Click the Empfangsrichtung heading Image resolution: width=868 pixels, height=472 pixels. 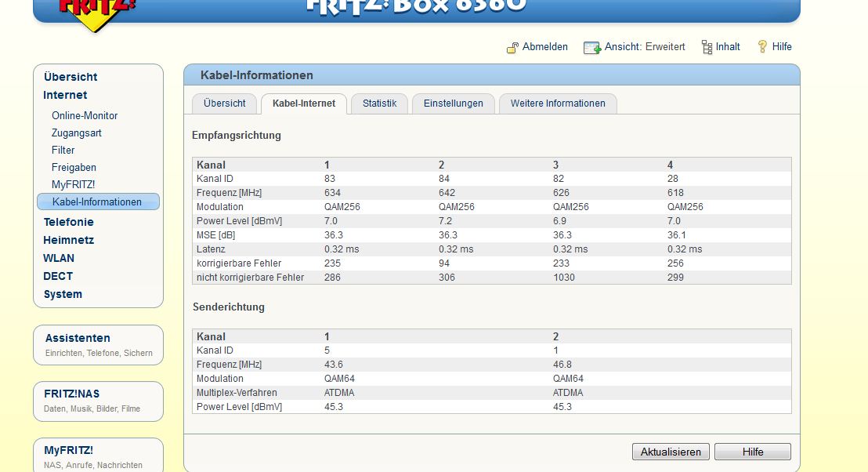[237, 135]
